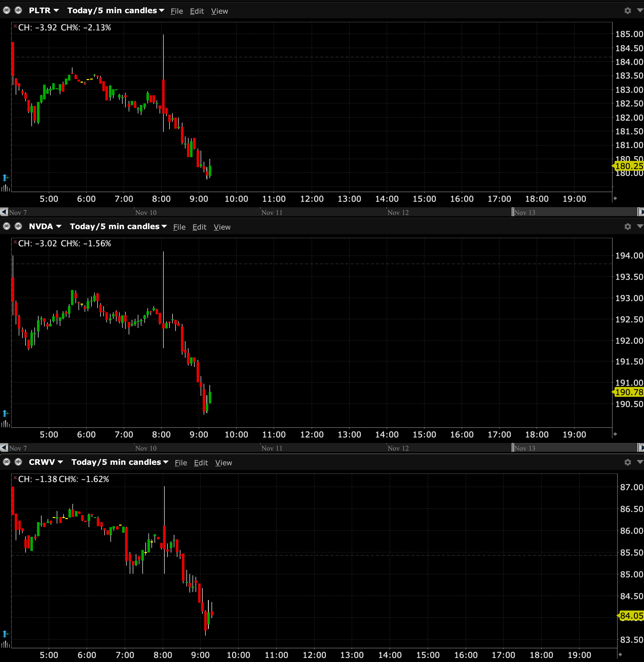Click the volume bars icon in PLTR chart
The width and height of the screenshot is (644, 662).
(5, 188)
